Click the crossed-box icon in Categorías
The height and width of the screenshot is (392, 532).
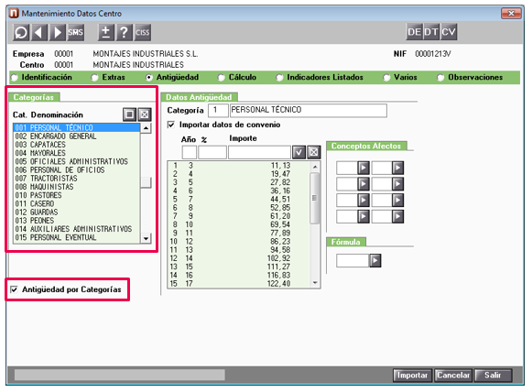click(x=144, y=114)
